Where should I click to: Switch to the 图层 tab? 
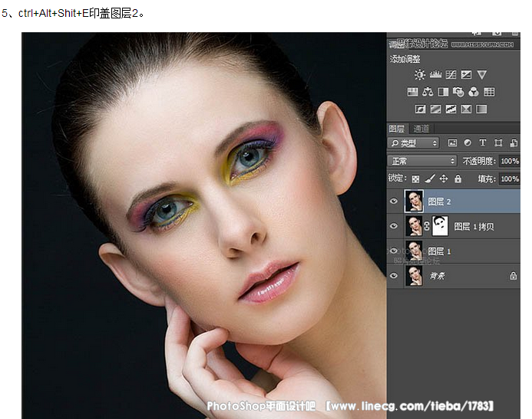[397, 129]
